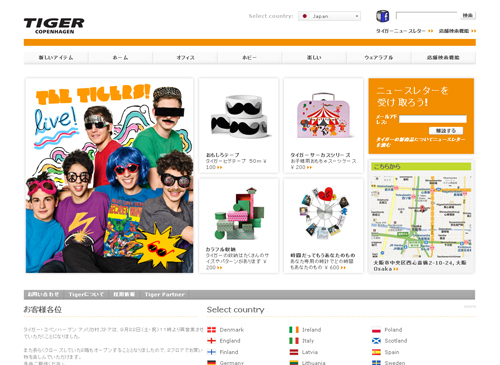Image resolution: width=500 pixels, height=365 pixels.
Task: Click the Finland flag icon
Action: 211,352
